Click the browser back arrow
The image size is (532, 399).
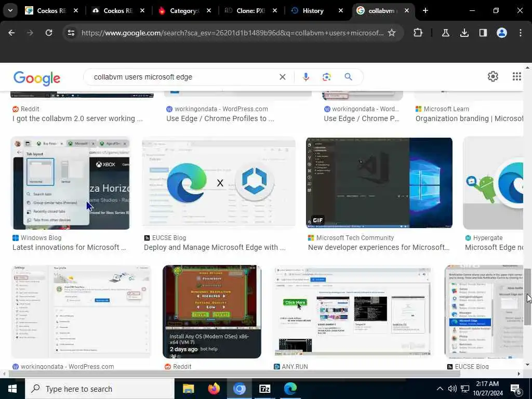click(x=11, y=33)
